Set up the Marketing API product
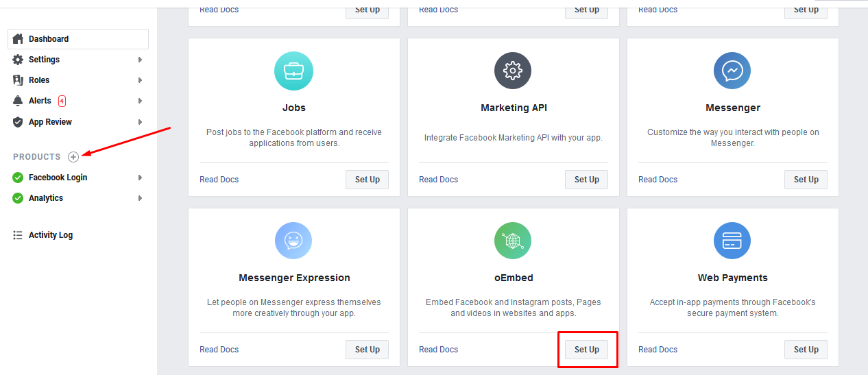The width and height of the screenshot is (868, 375). [587, 180]
